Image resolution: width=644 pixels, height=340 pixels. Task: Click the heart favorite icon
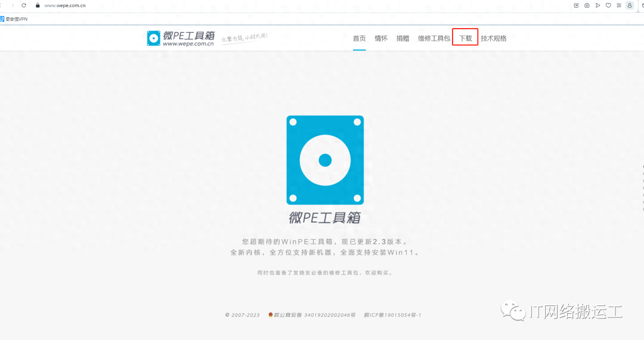(x=608, y=5)
